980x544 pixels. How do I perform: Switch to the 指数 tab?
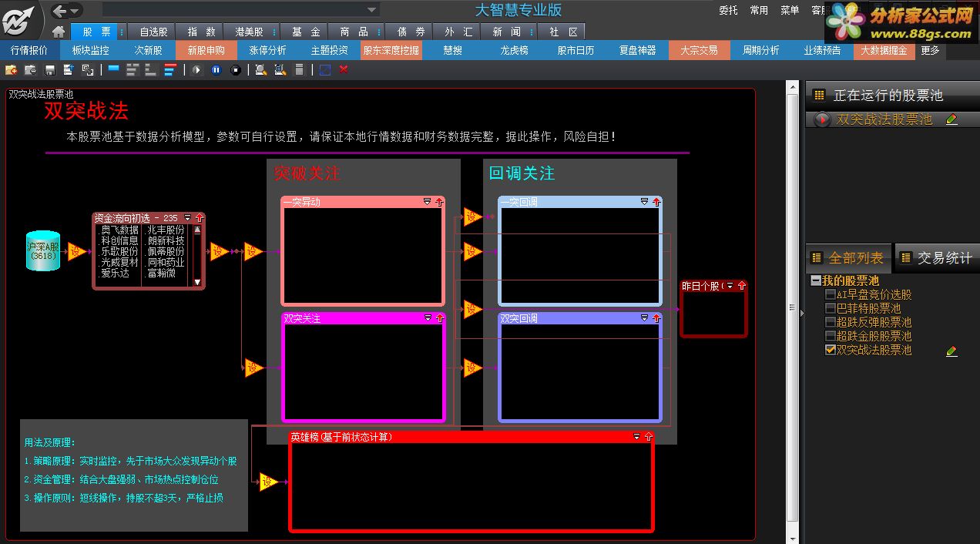click(x=201, y=32)
